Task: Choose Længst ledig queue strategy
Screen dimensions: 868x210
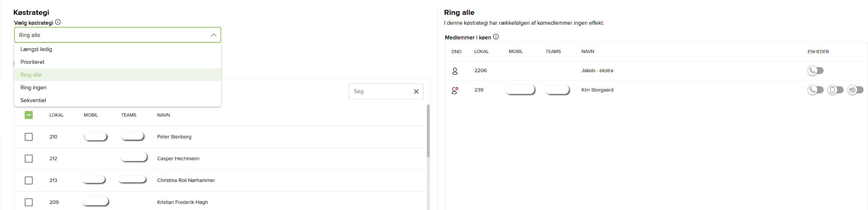Action: 36,49
